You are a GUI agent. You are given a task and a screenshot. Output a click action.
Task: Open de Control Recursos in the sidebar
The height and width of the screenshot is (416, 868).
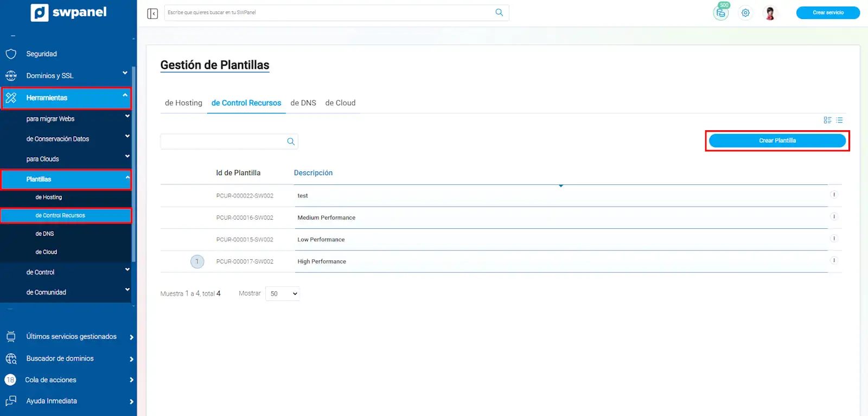(66, 215)
